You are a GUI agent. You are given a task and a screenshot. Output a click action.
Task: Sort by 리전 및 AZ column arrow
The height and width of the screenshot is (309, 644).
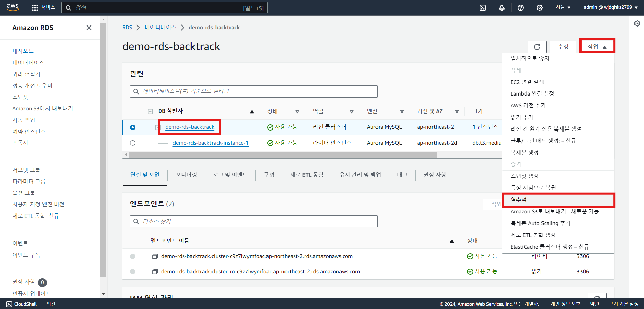click(457, 111)
